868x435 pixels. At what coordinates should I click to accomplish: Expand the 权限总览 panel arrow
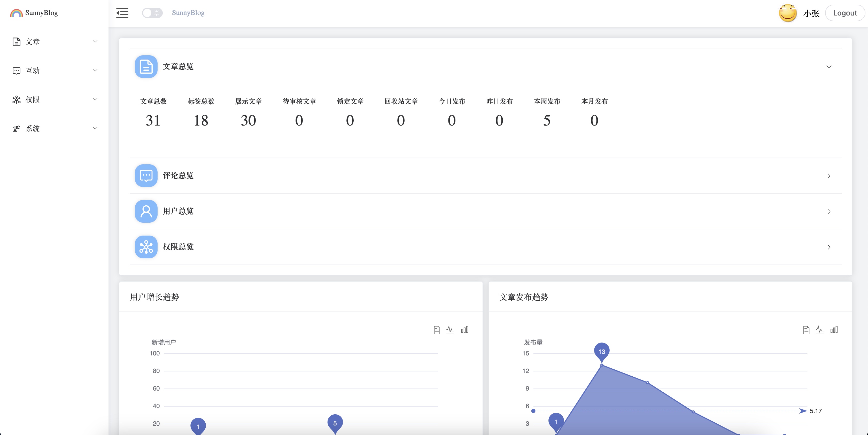pyautogui.click(x=829, y=247)
